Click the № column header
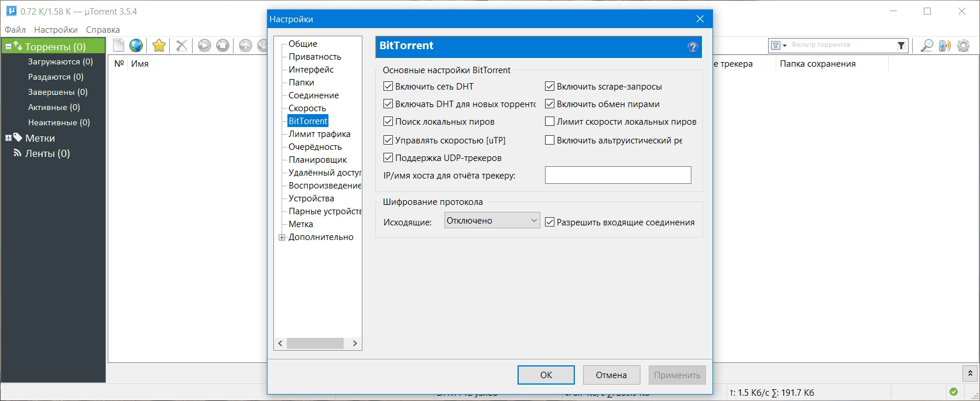 [x=119, y=63]
